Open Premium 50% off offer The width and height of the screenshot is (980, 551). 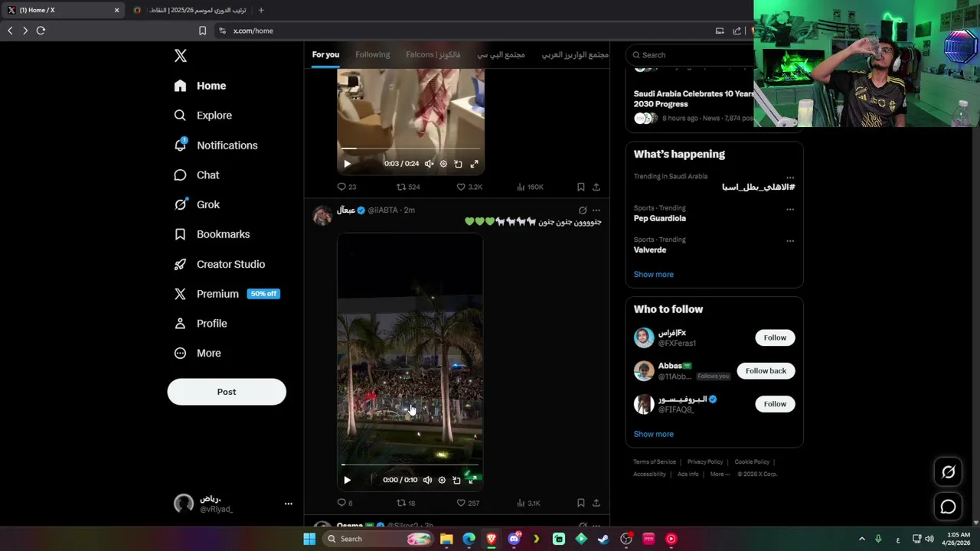(x=227, y=294)
